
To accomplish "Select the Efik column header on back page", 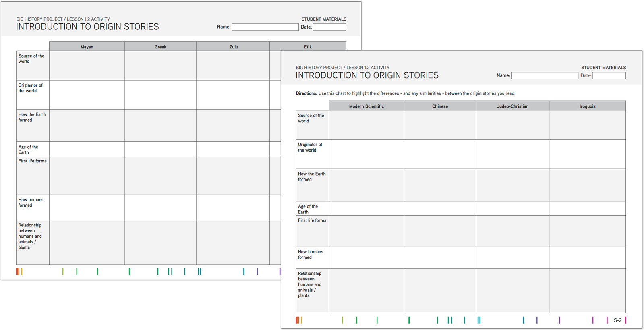I will point(308,46).
